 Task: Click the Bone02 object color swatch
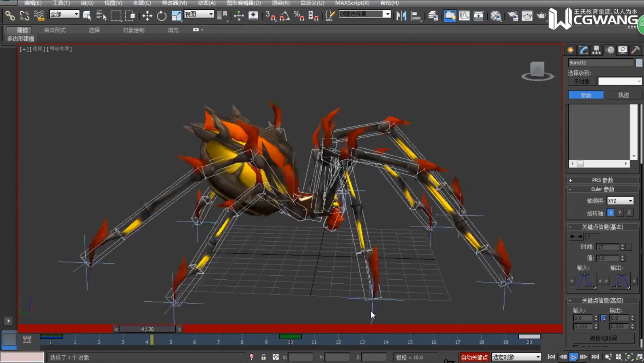click(x=639, y=63)
